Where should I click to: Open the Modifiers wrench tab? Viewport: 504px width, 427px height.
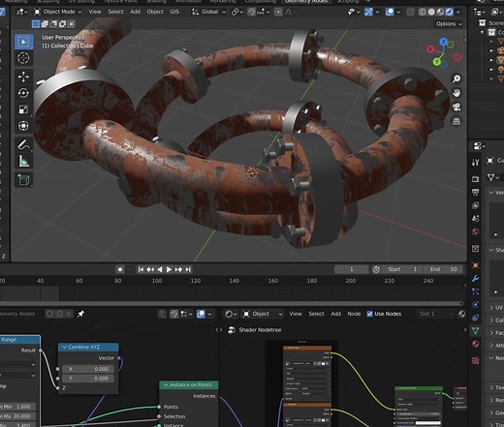(x=475, y=278)
